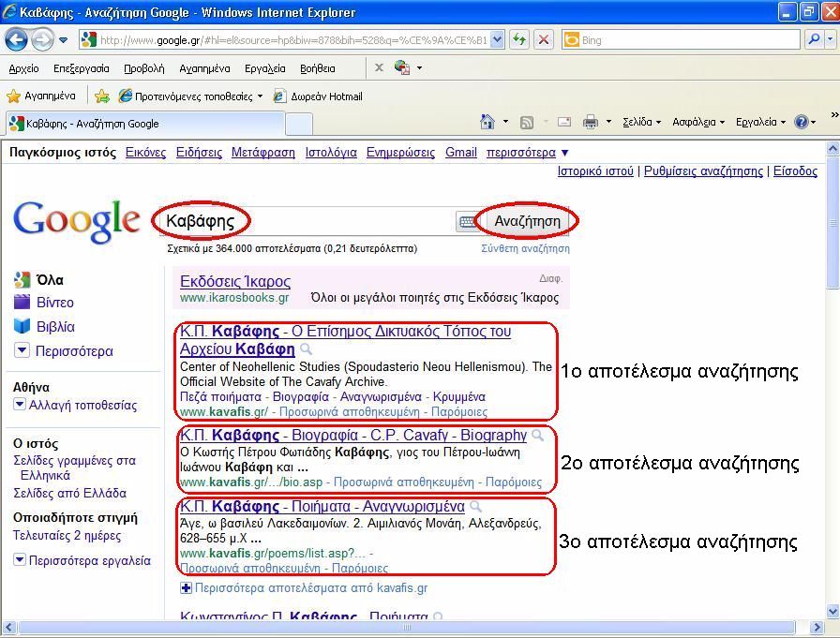The width and height of the screenshot is (840, 638).
Task: Click the Google logo
Action: 76,221
